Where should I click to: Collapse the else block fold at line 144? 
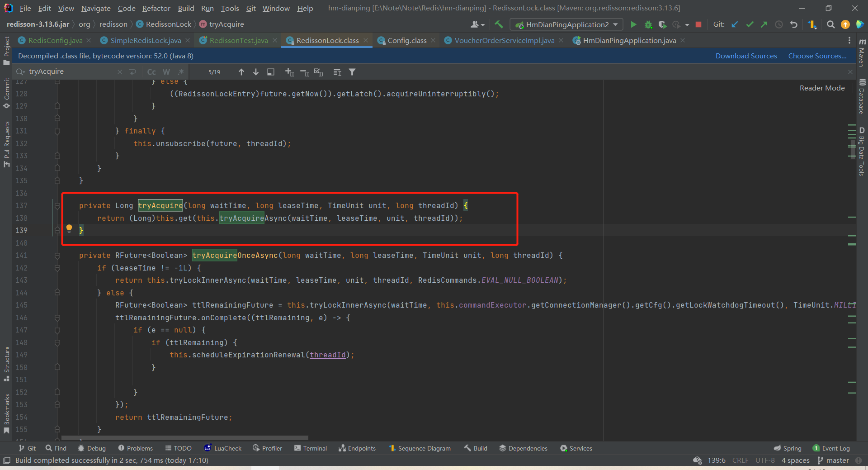[57, 293]
